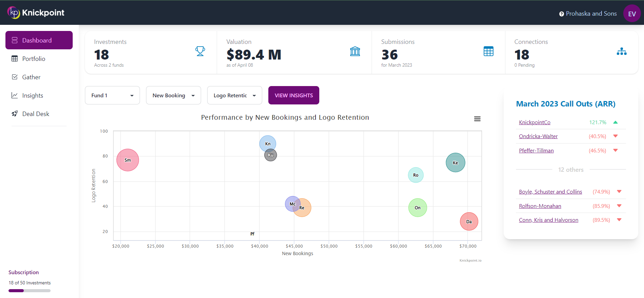Screen dimensions: 644x298
Task: Open the Rolfson-Monahan link
Action: [x=540, y=206]
